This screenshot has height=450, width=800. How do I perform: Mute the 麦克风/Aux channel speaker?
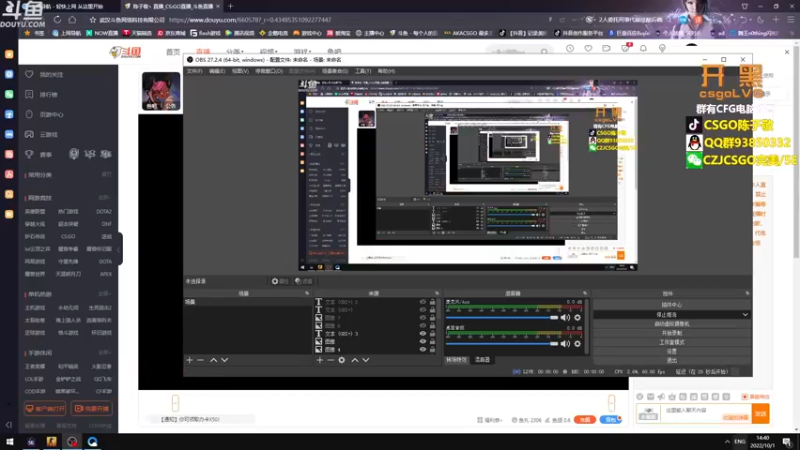pos(565,317)
